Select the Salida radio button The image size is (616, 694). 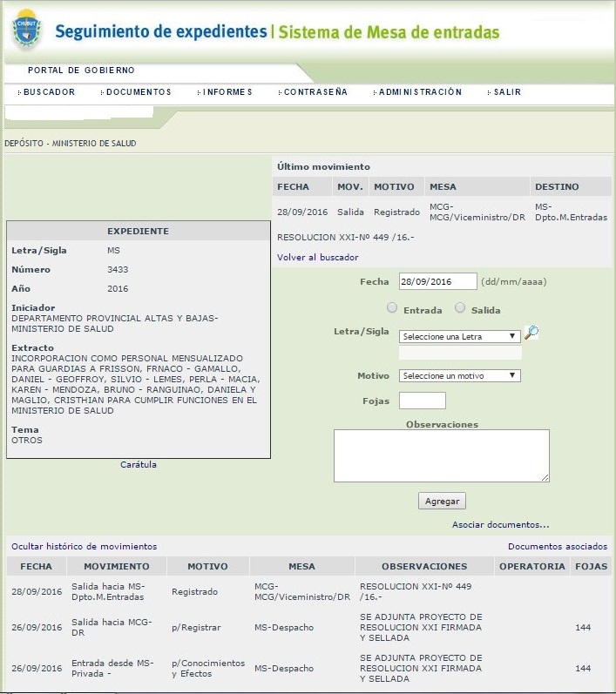tap(460, 307)
